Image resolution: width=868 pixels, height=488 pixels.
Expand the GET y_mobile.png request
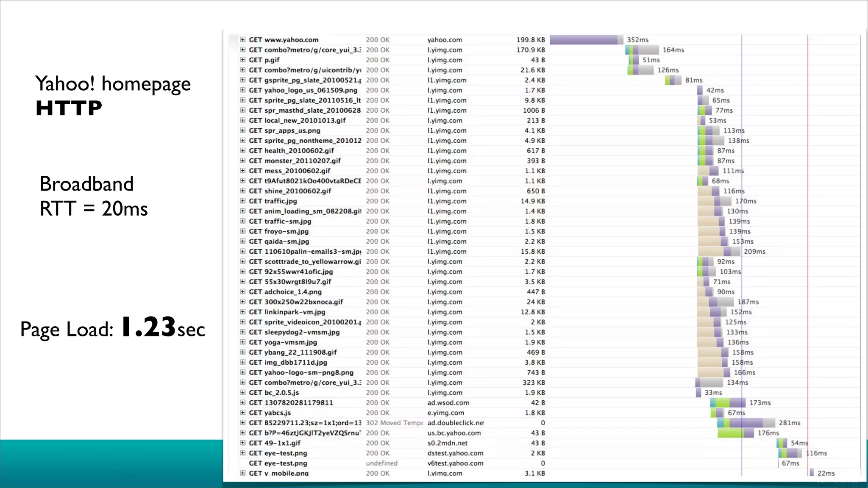pyautogui.click(x=243, y=473)
